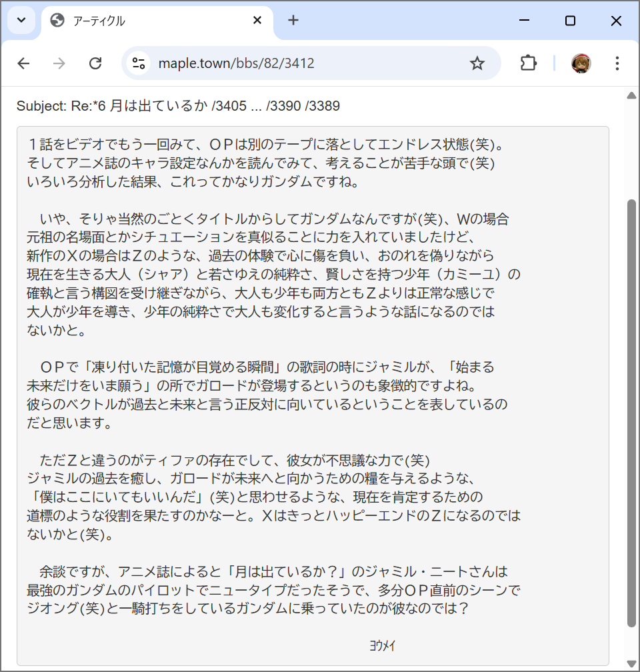Screen dimensions: 640x672
Task: Maximize the browser window
Action: (x=570, y=21)
